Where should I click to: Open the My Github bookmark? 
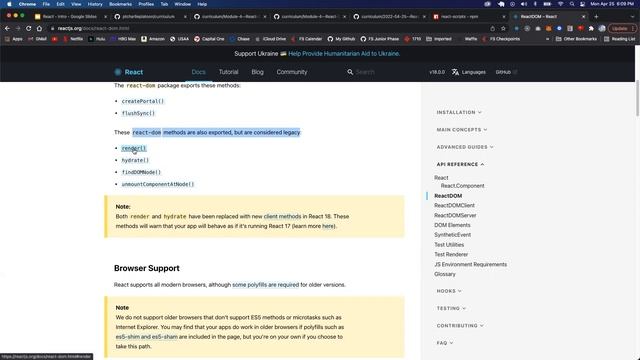click(341, 39)
